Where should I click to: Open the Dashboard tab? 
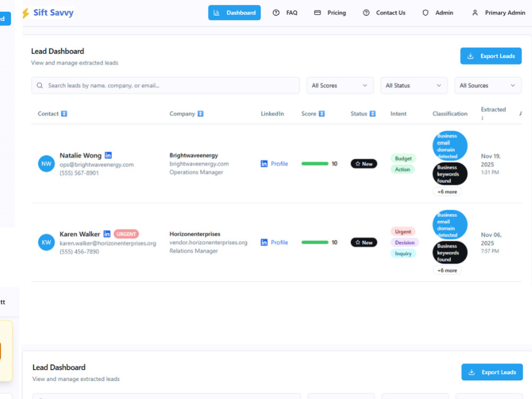coord(234,13)
